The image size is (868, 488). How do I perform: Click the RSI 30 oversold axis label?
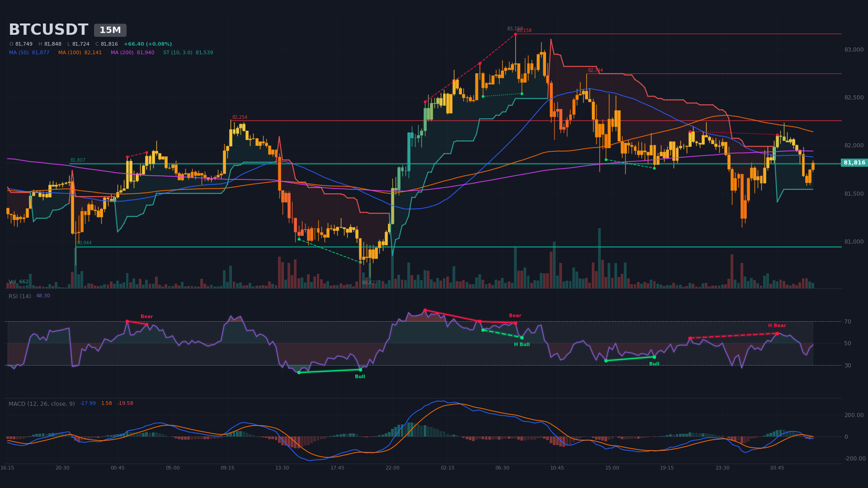(848, 365)
